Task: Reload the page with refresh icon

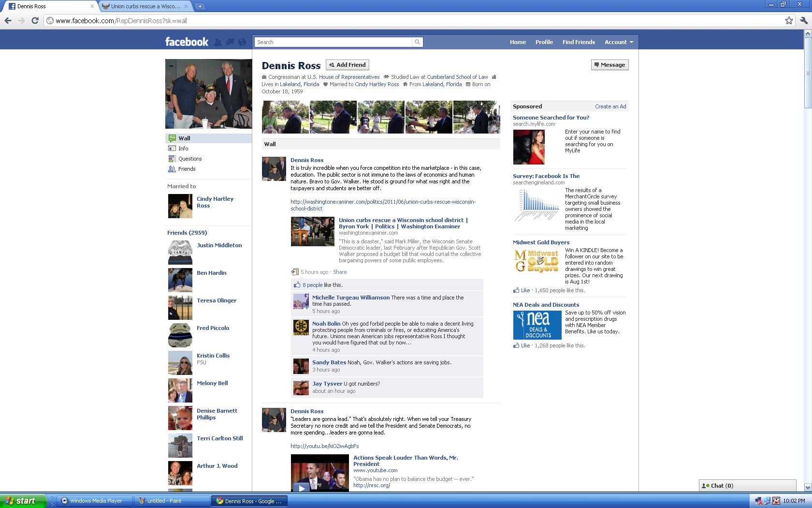Action: pyautogui.click(x=35, y=20)
